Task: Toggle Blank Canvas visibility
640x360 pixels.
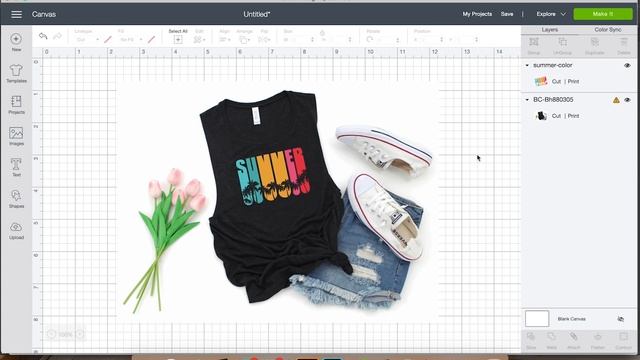Action: [621, 319]
